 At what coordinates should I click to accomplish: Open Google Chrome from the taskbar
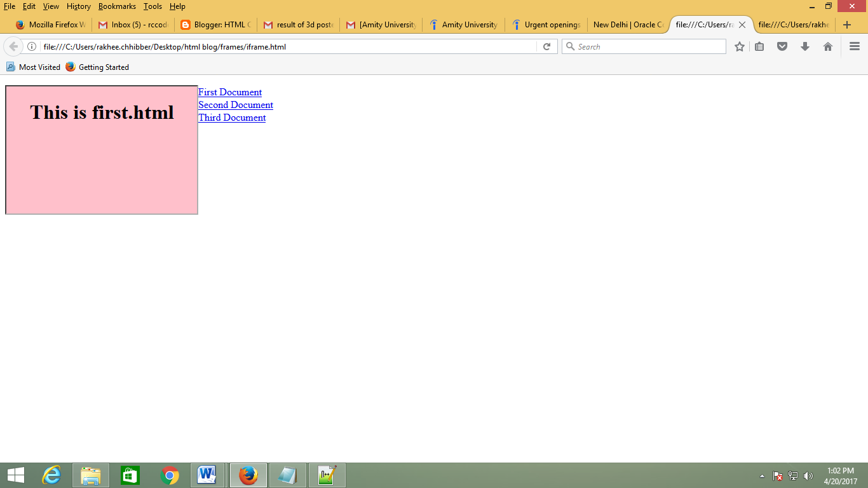169,475
